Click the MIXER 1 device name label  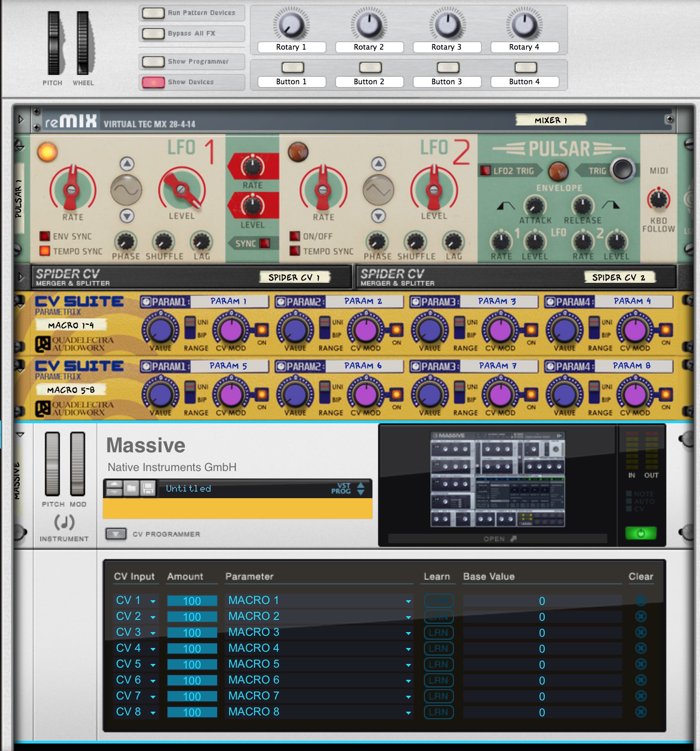tap(550, 120)
